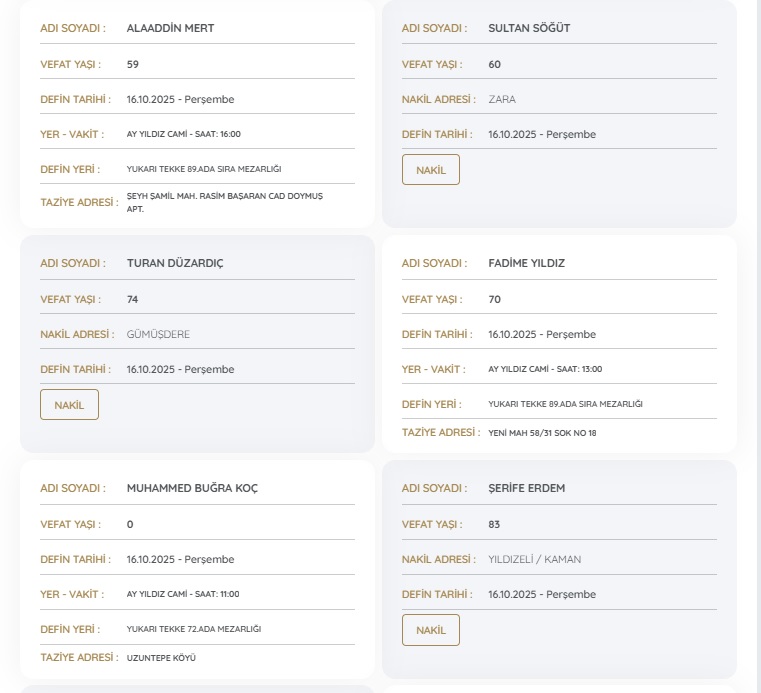Screen dimensions: 761x693
Task: Click the UZUNTEPE KÖYÜ condolence address
Action: [161, 658]
